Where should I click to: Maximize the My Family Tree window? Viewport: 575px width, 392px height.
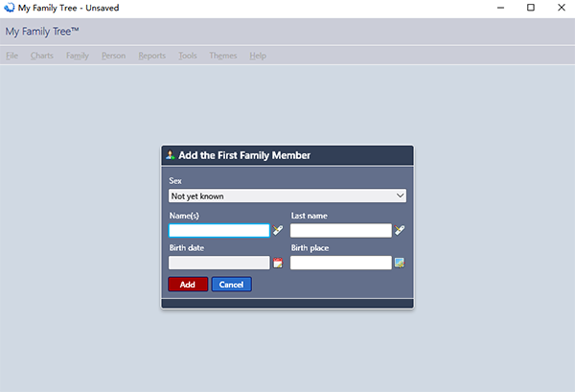coord(531,8)
